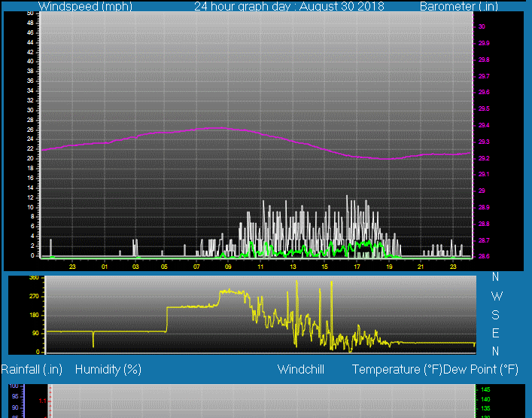Click the Dew Point (°F) label
The image size is (532, 418).
click(481, 370)
